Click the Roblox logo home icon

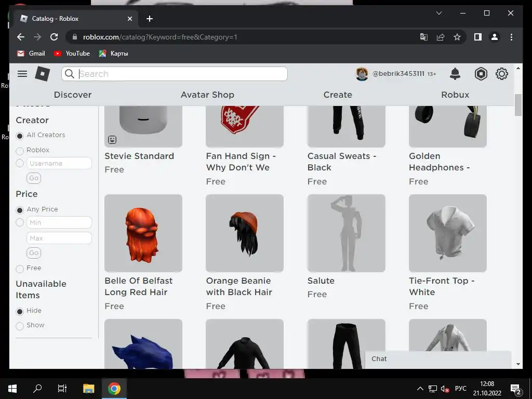[x=43, y=74]
